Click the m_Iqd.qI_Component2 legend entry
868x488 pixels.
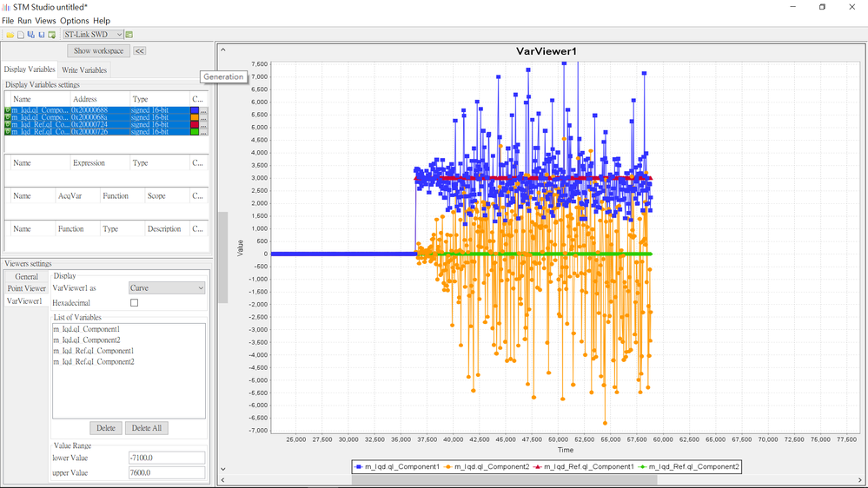487,467
